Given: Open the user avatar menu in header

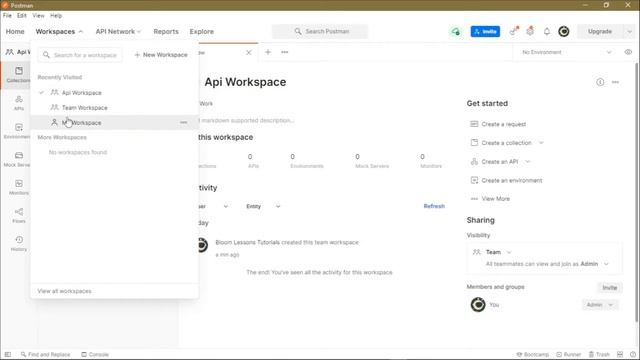Looking at the screenshot, I should pos(564,31).
